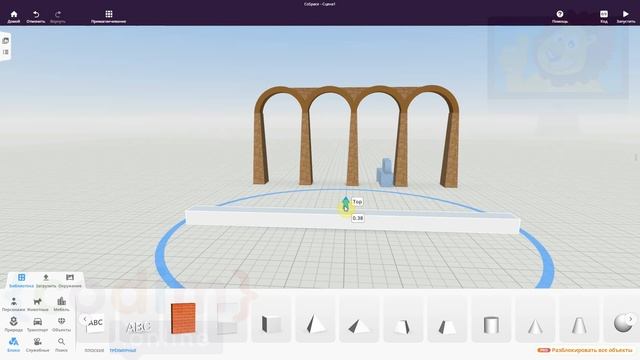Go to Home from the top toolbar
The height and width of the screenshot is (360, 640).
tap(13, 16)
